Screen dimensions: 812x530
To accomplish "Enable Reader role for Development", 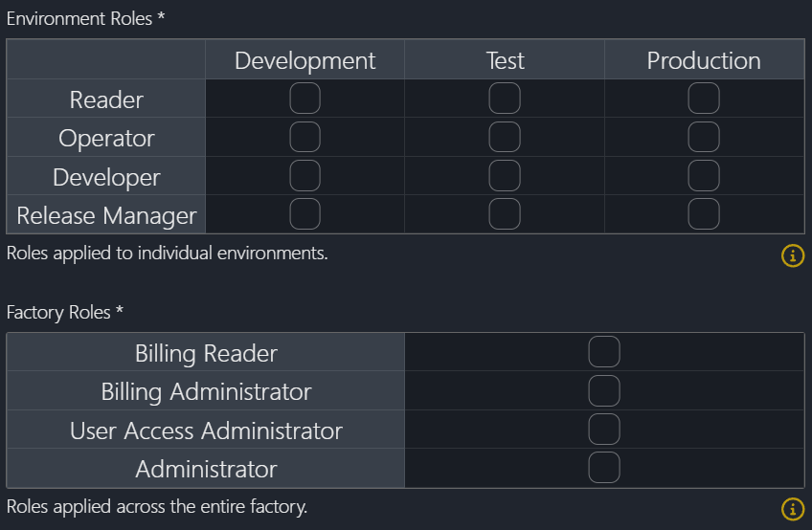I will (304, 99).
